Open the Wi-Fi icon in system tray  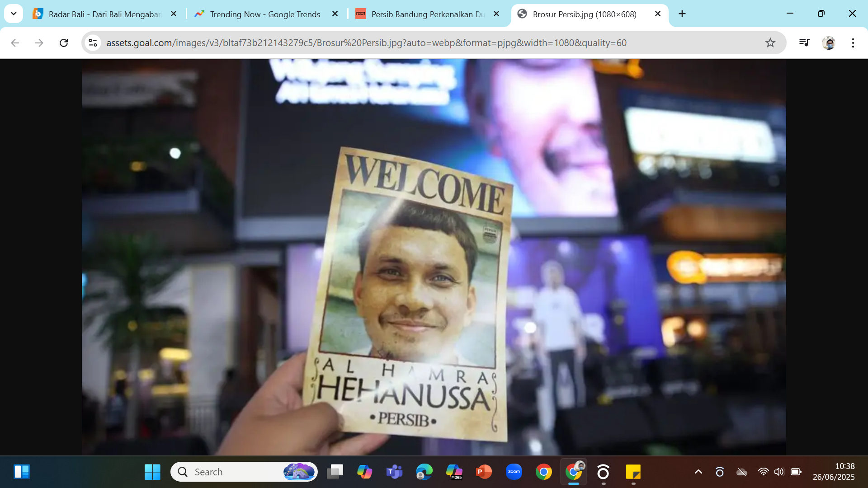point(764,472)
